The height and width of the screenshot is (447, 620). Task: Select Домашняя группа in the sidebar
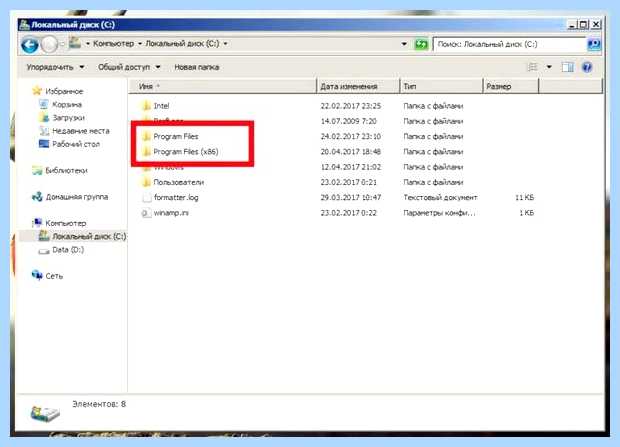77,197
